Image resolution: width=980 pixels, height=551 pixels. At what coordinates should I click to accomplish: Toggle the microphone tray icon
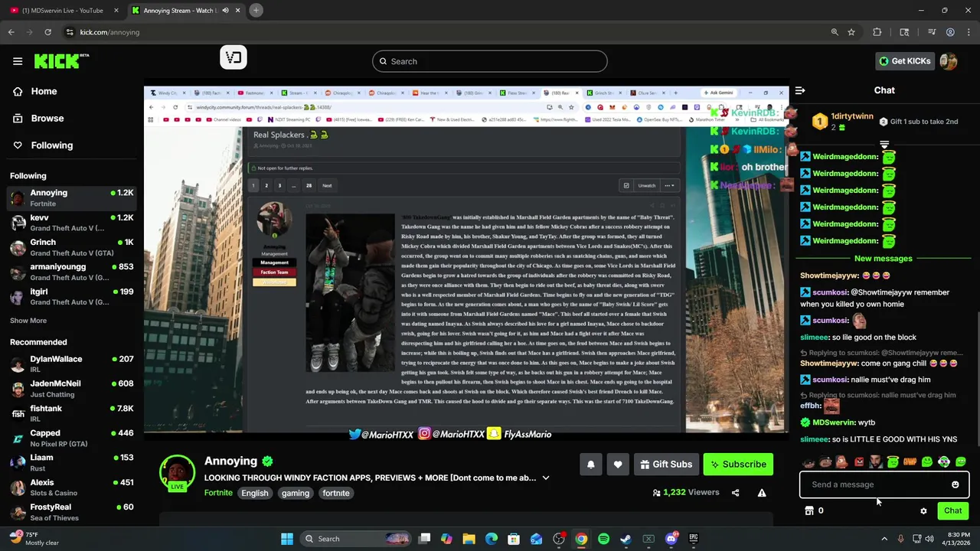(x=900, y=539)
